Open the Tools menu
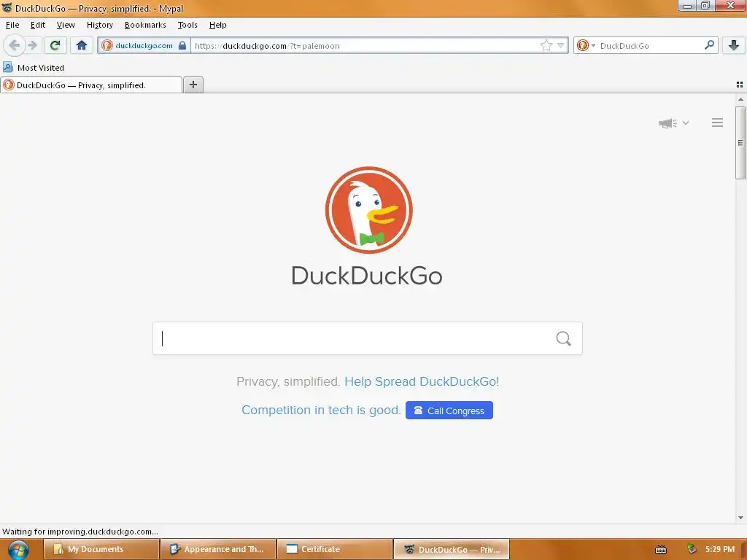Image resolution: width=747 pixels, height=560 pixels. [x=187, y=25]
